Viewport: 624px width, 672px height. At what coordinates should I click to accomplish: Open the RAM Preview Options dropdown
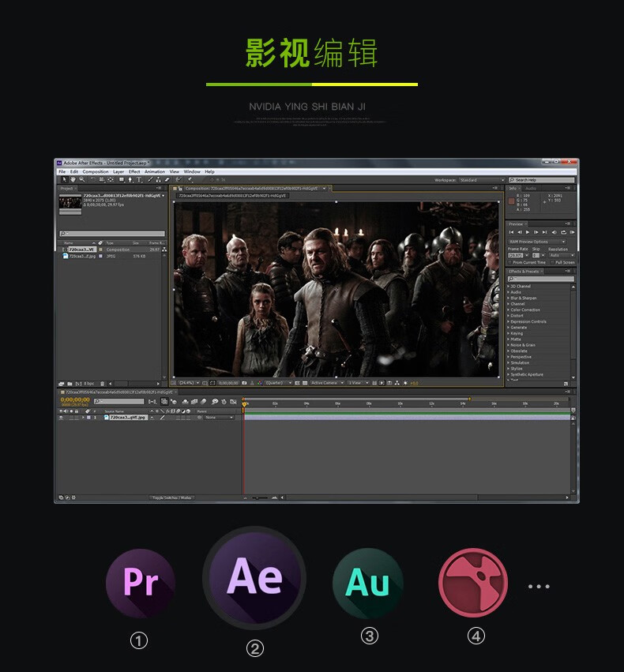pos(537,242)
